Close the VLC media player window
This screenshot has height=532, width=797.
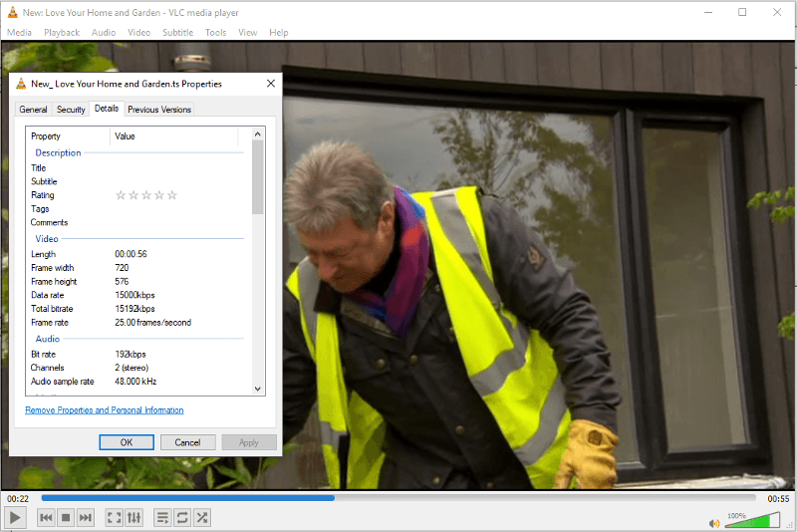[x=777, y=12]
